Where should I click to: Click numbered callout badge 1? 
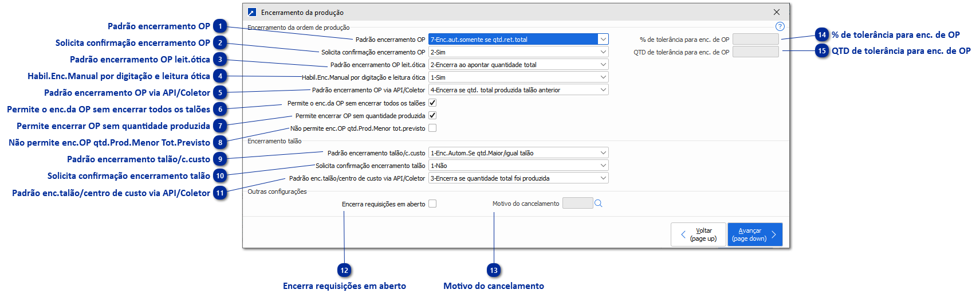220,26
